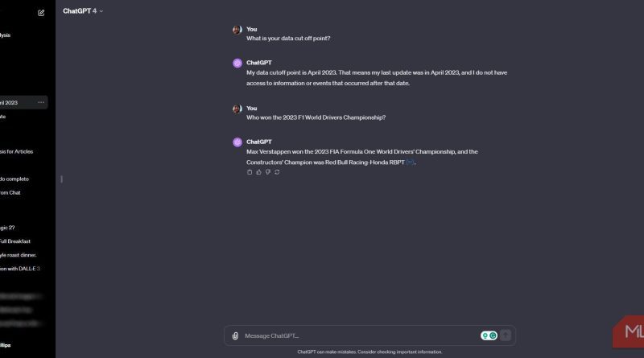Regenerate the last ChatGPT response

pyautogui.click(x=277, y=172)
